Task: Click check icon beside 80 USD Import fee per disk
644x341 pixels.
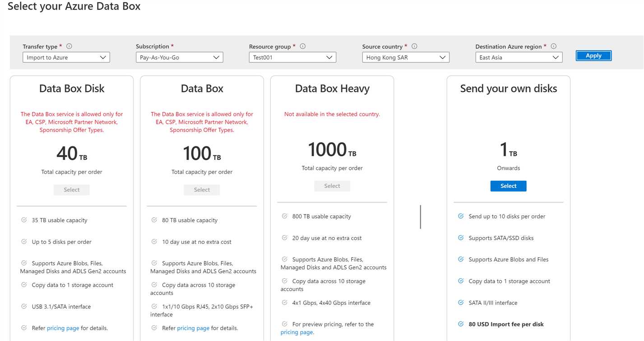Action: 461,324
